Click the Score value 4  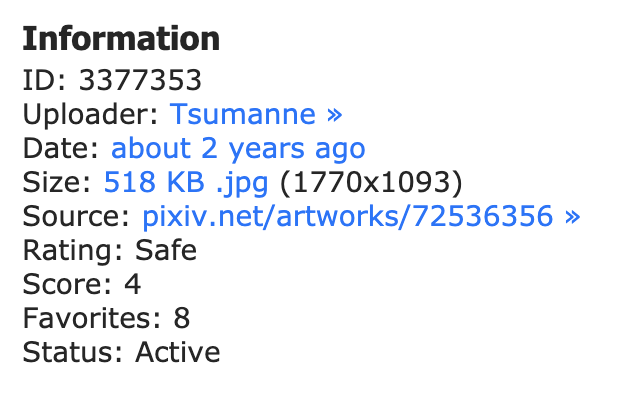[132, 284]
